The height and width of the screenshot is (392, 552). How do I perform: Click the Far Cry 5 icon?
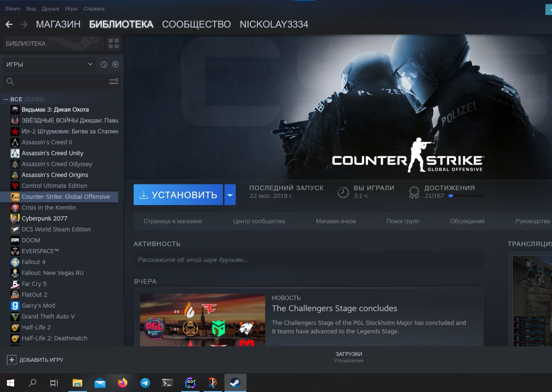point(15,284)
